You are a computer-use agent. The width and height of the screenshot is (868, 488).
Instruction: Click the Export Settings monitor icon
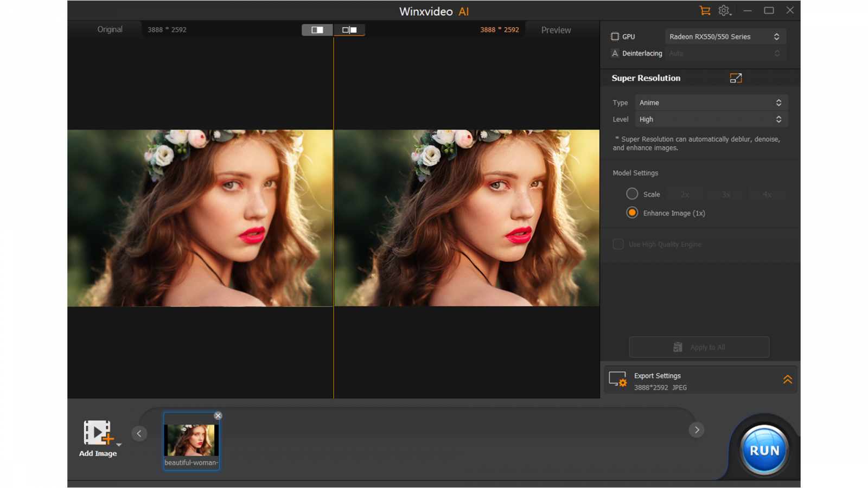[617, 380]
